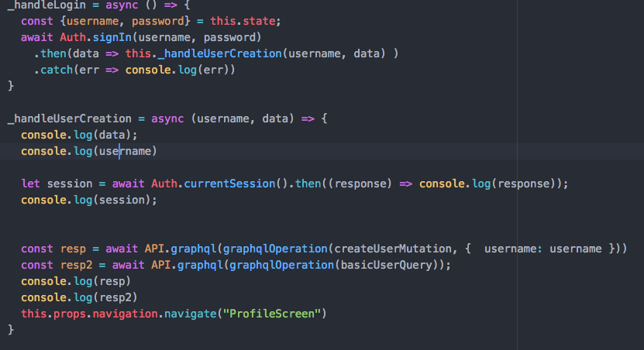Click 'createUserMutation' in the graphqlOperation call

coord(393,249)
